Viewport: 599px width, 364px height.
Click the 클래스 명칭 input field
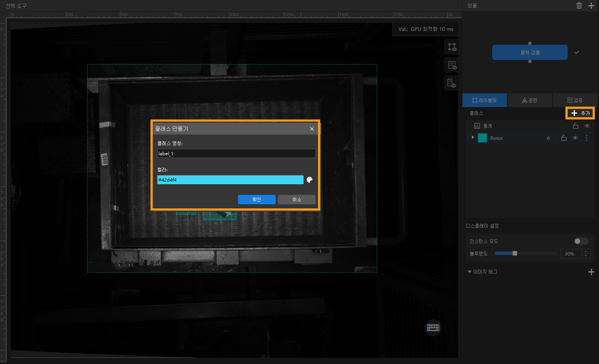(x=236, y=153)
